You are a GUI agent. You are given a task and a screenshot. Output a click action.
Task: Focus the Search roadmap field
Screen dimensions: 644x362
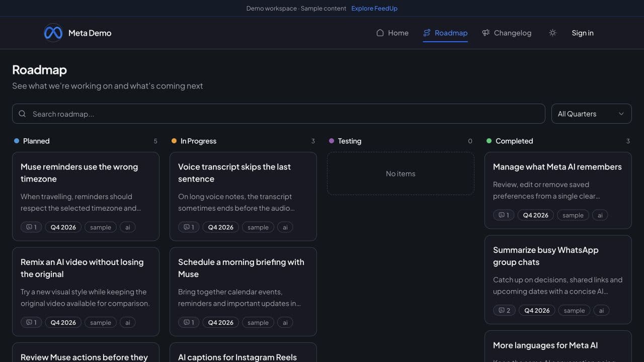click(x=278, y=114)
